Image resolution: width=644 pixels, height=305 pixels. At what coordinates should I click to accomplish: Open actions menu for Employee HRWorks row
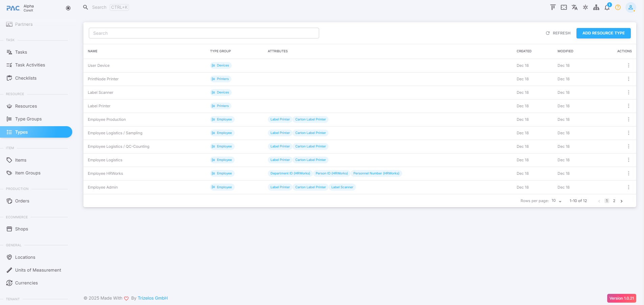(628, 173)
